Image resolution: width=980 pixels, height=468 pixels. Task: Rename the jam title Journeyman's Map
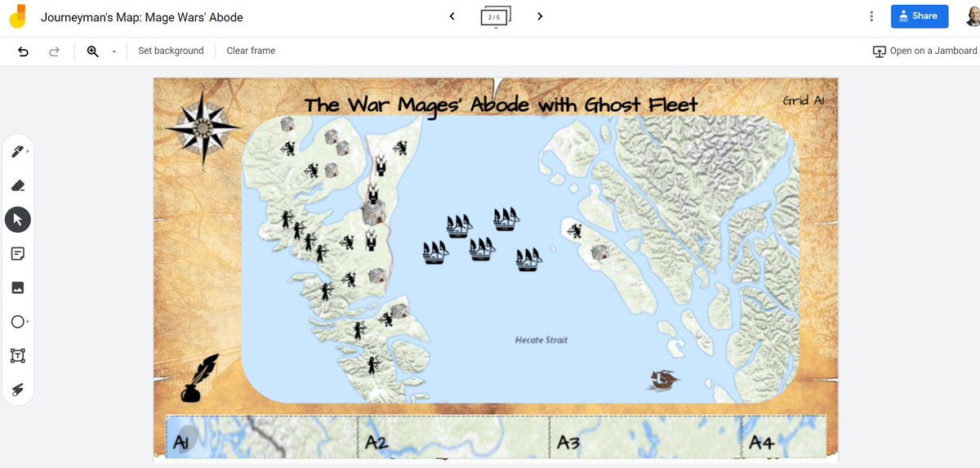(x=142, y=17)
